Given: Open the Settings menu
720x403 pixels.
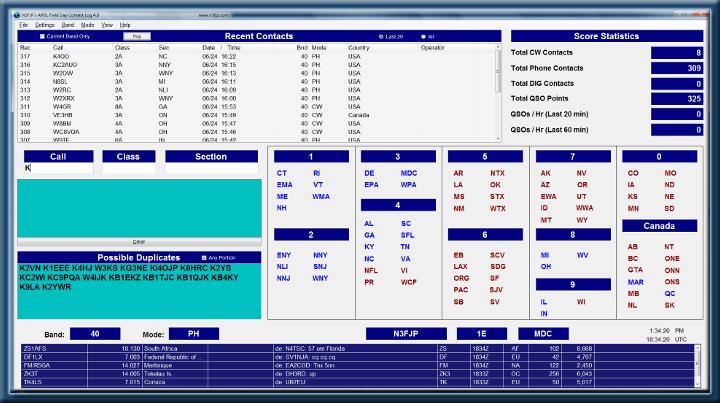Looking at the screenshot, I should (x=45, y=25).
